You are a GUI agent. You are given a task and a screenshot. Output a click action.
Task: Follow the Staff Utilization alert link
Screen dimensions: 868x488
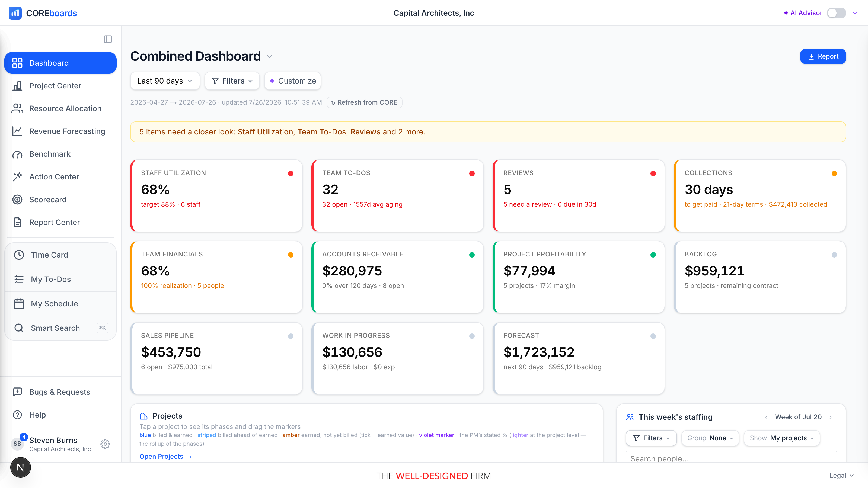[x=265, y=132]
